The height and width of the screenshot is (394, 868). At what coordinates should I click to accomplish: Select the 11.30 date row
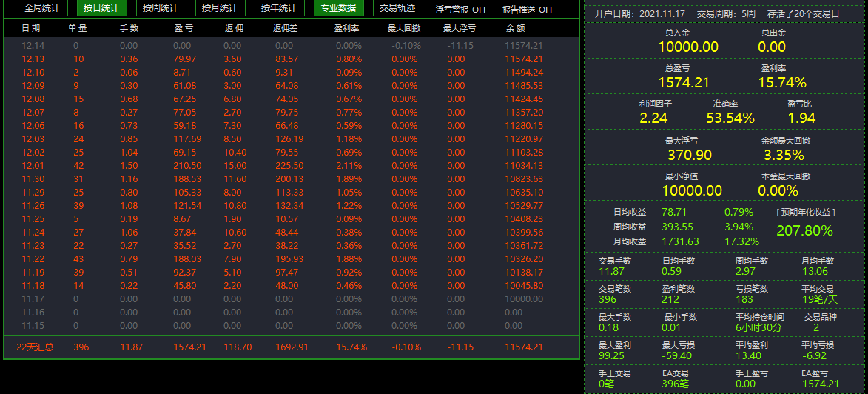click(291, 178)
